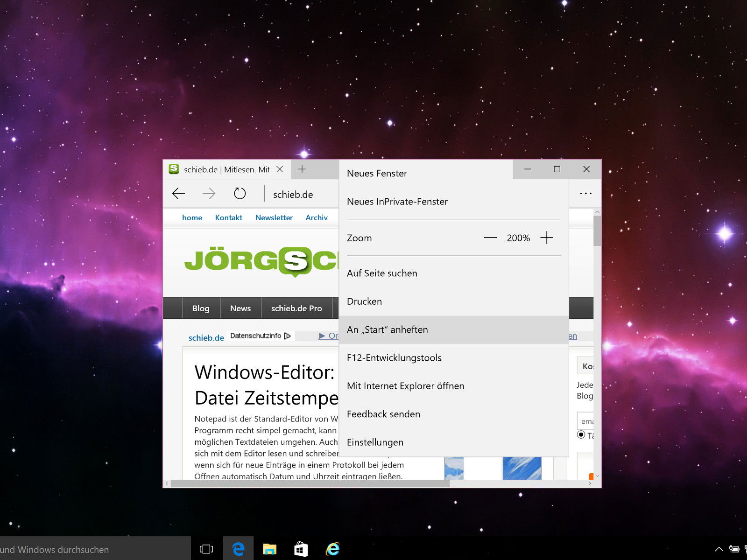Click the schieb.de breadcrumb link
The image size is (747, 560).
coord(206,337)
